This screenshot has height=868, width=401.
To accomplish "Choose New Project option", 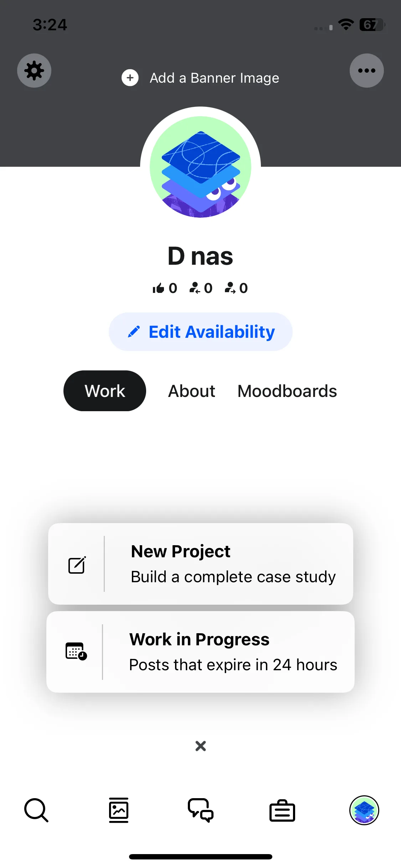I will pos(201,564).
